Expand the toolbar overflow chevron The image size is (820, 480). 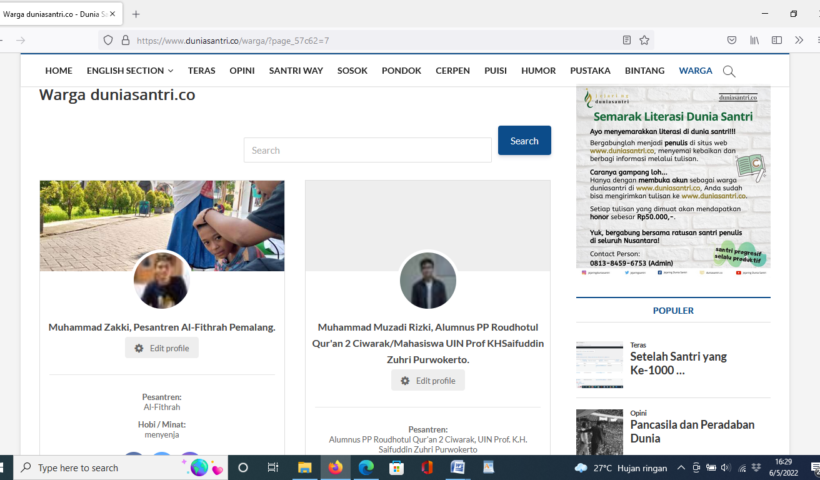click(x=799, y=40)
